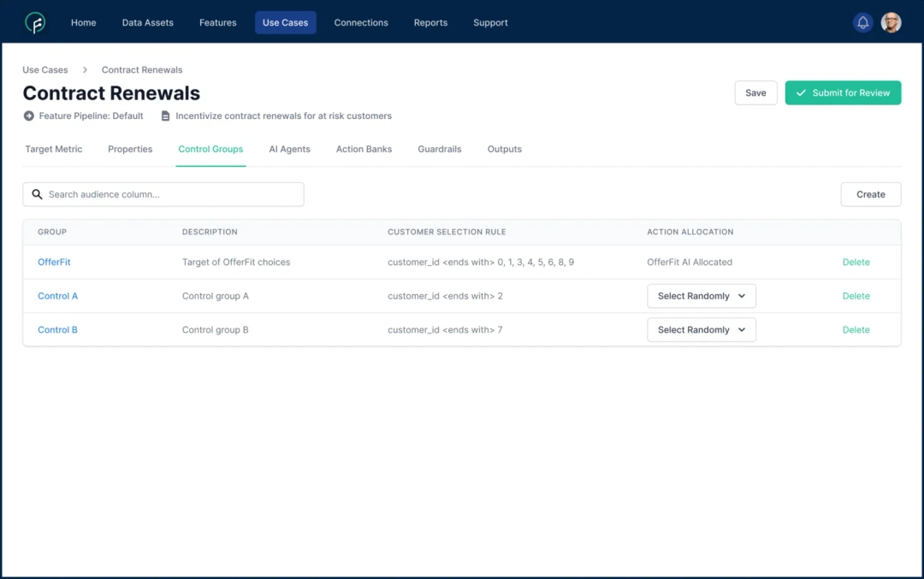Open the Guardrails tab

point(440,149)
